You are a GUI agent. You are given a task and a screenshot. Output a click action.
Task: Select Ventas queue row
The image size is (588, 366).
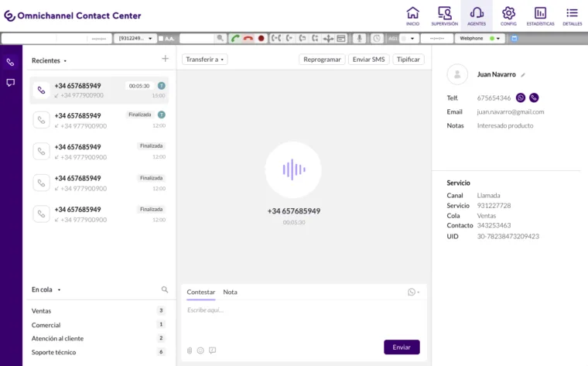(98, 311)
